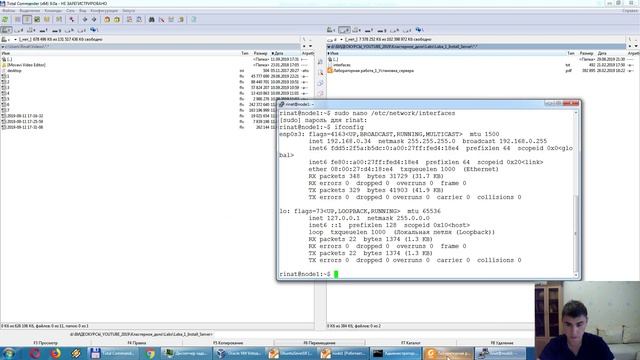Open the Commands menu
Image resolution: width=640 pixels, height=360 pixels.
click(x=53, y=11)
